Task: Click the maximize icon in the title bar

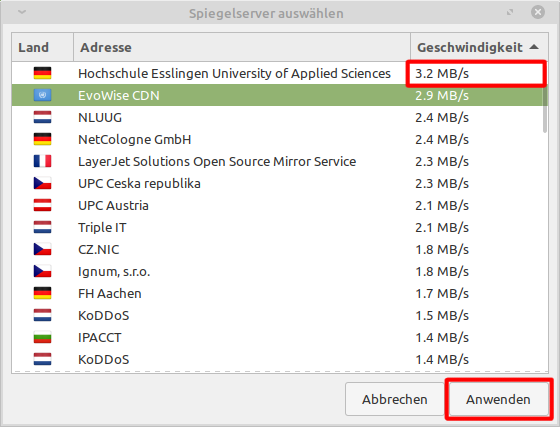Action: point(510,12)
